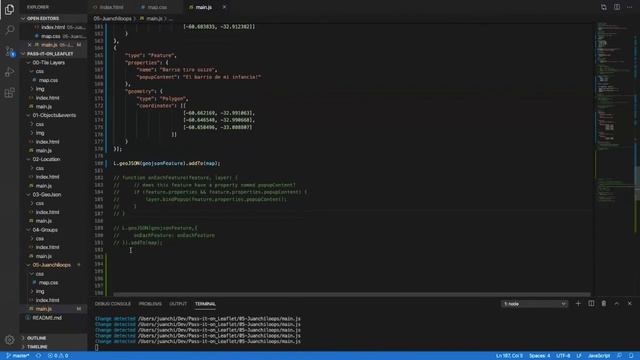This screenshot has width=640, height=360.
Task: Split the terminal panel
Action: coord(591,304)
